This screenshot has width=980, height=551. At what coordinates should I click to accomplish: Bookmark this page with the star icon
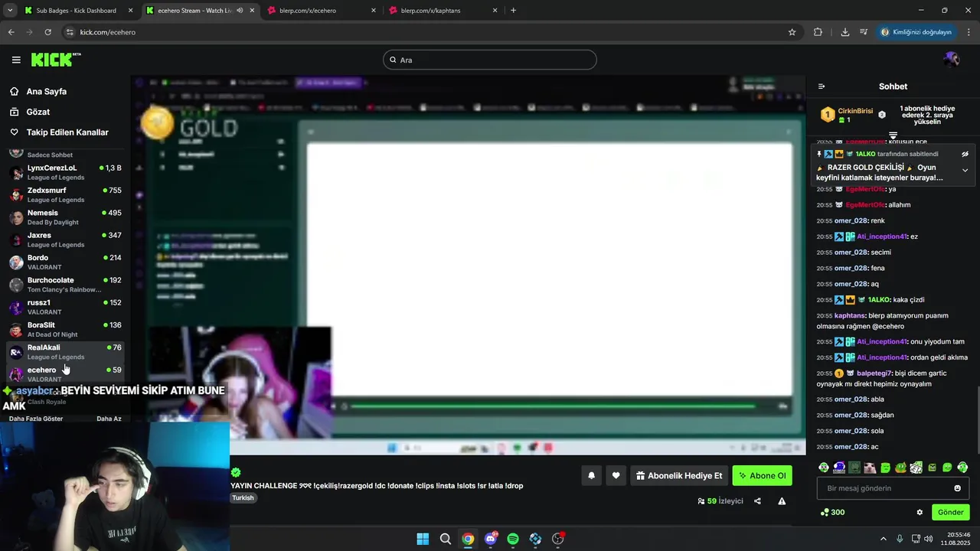click(x=792, y=32)
